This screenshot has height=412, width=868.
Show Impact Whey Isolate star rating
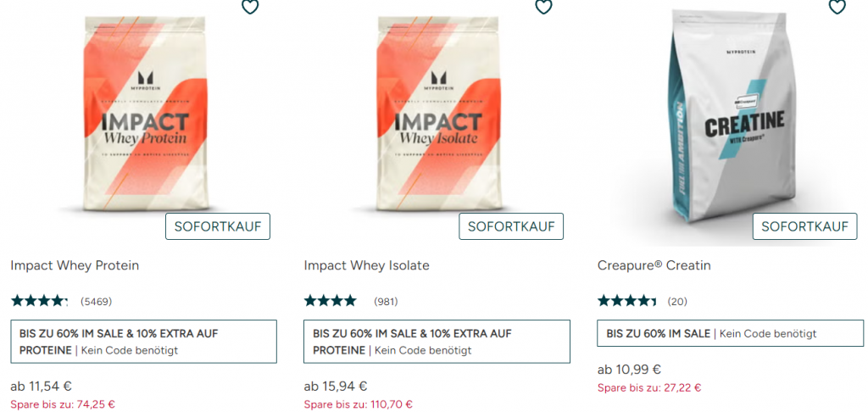tap(331, 301)
